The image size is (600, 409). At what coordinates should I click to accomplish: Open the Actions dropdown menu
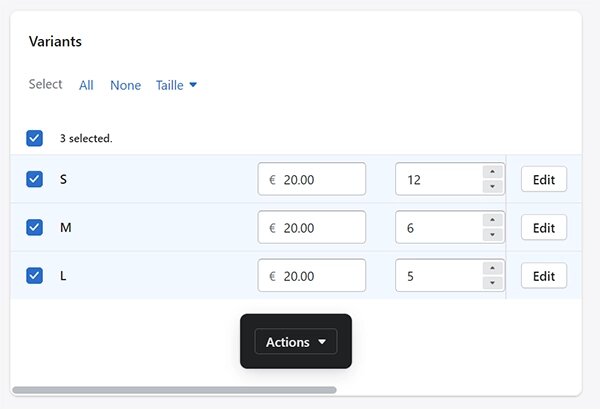coord(296,342)
